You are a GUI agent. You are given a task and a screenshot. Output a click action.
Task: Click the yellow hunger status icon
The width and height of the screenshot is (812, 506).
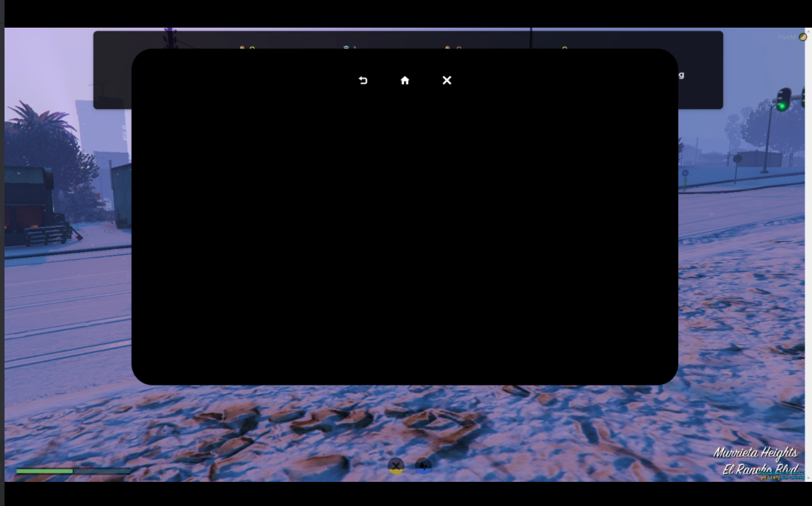(x=396, y=466)
